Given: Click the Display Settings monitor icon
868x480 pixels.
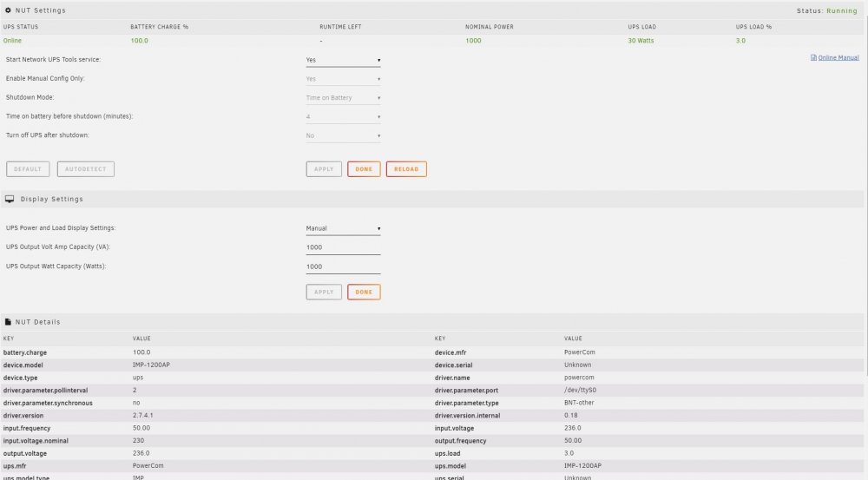Looking at the screenshot, I should pyautogui.click(x=10, y=199).
